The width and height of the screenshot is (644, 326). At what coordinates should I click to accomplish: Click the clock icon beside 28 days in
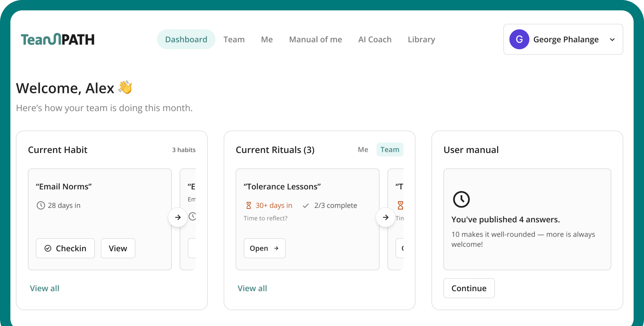click(x=41, y=205)
